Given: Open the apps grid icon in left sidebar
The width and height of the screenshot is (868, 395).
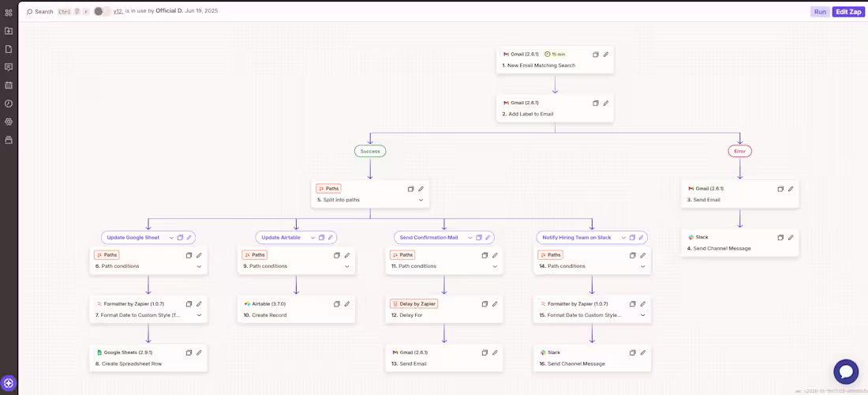Looking at the screenshot, I should pos(9,12).
